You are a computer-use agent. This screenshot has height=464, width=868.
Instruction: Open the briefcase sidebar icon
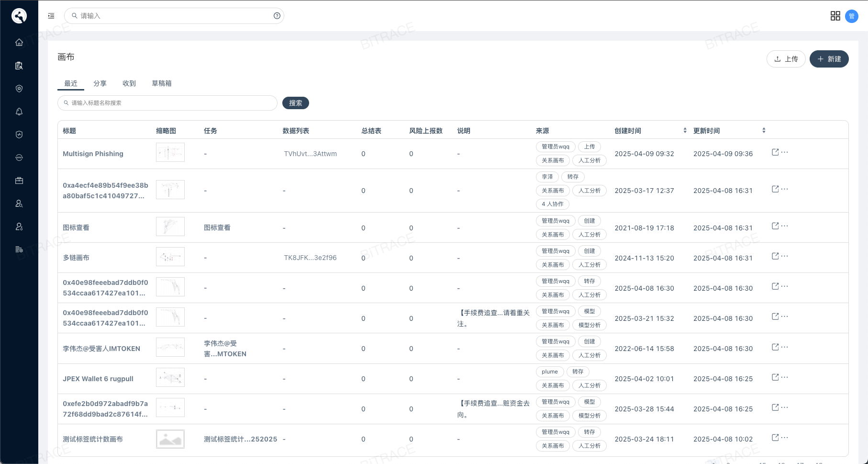[x=19, y=181]
